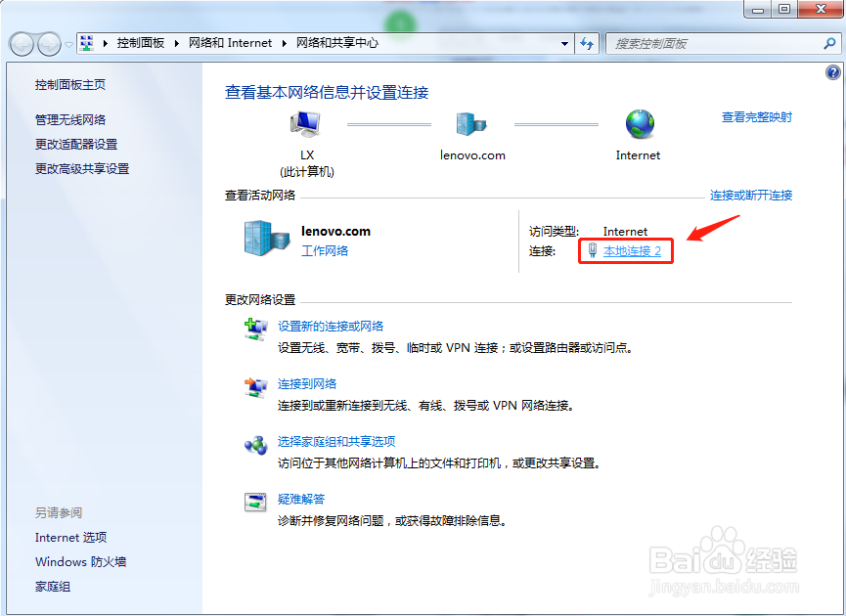
Task: Click the Internet globe icon in map
Action: 640,124
